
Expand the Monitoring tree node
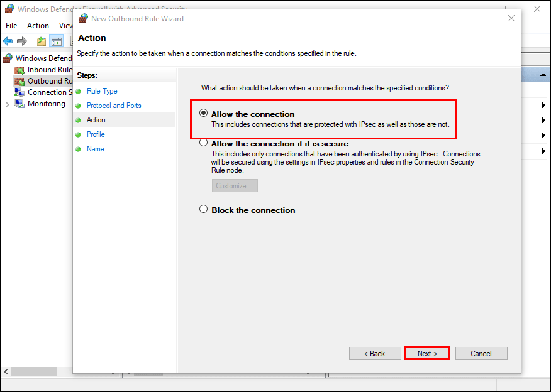click(x=7, y=104)
